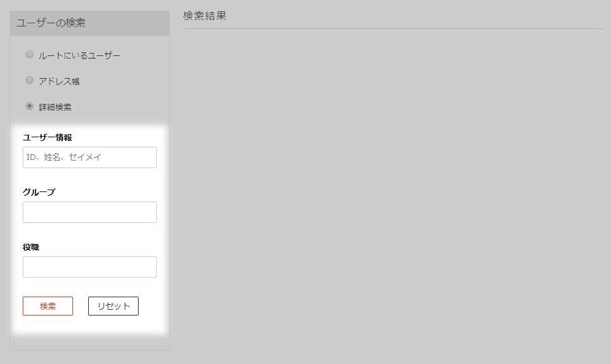Click blank space beside the リセット button

click(x=152, y=306)
